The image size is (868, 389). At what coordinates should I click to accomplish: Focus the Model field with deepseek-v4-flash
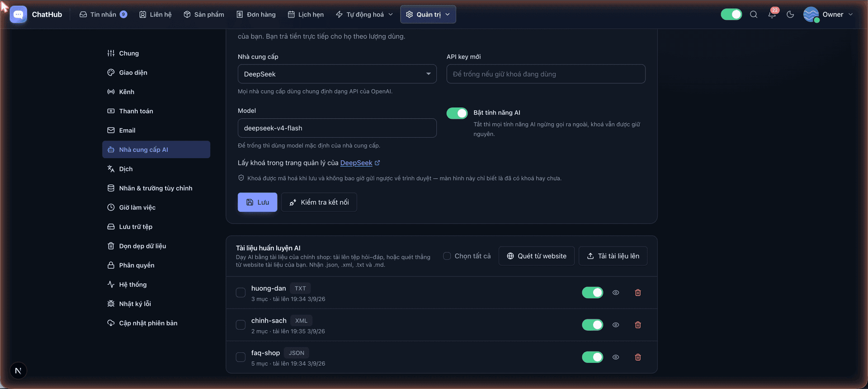pos(337,128)
